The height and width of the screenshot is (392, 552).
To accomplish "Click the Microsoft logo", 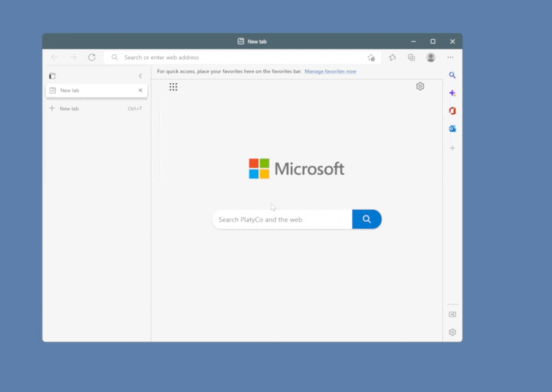I will [297, 168].
